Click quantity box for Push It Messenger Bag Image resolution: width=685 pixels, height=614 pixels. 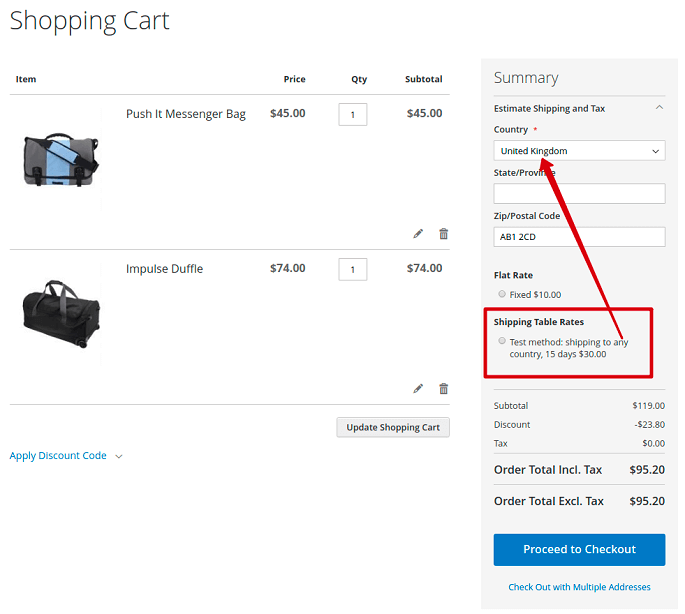point(353,114)
